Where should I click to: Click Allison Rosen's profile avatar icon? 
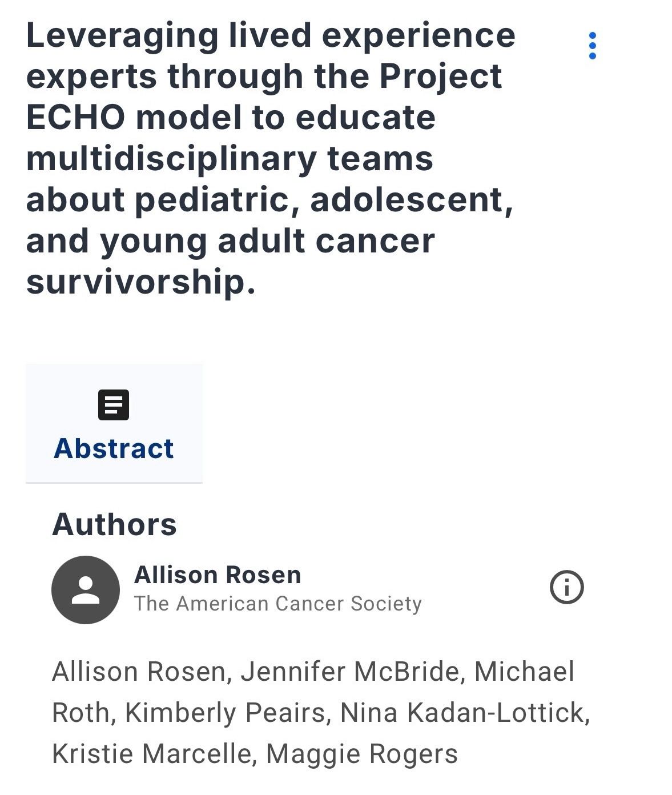tap(86, 589)
